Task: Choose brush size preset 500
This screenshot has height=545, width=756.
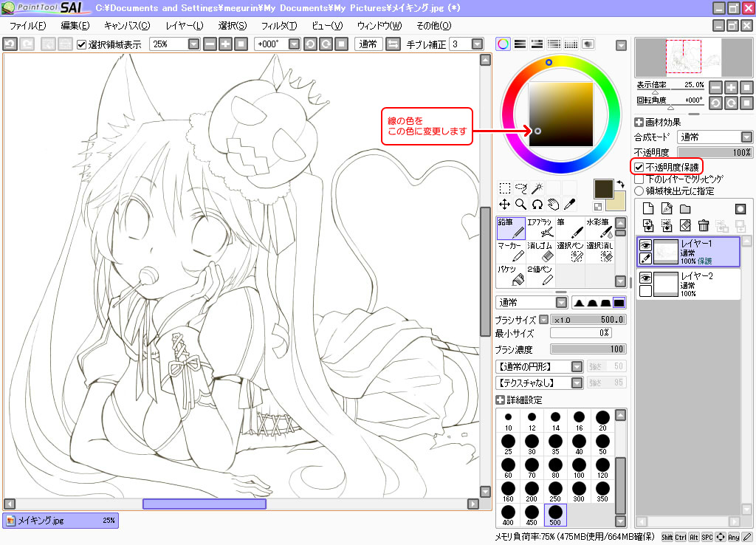Action: [555, 515]
